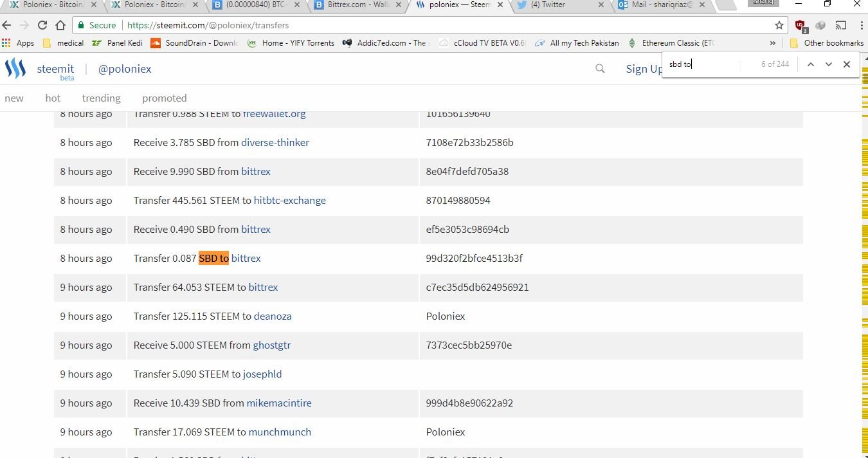Select memo 870149880594
The width and height of the screenshot is (868, 458).
click(458, 201)
